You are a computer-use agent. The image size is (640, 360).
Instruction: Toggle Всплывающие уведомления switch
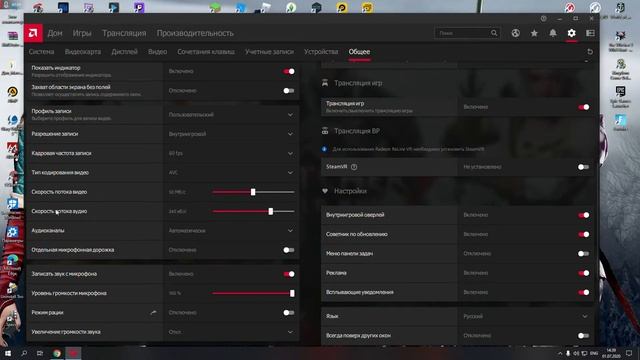(x=584, y=292)
